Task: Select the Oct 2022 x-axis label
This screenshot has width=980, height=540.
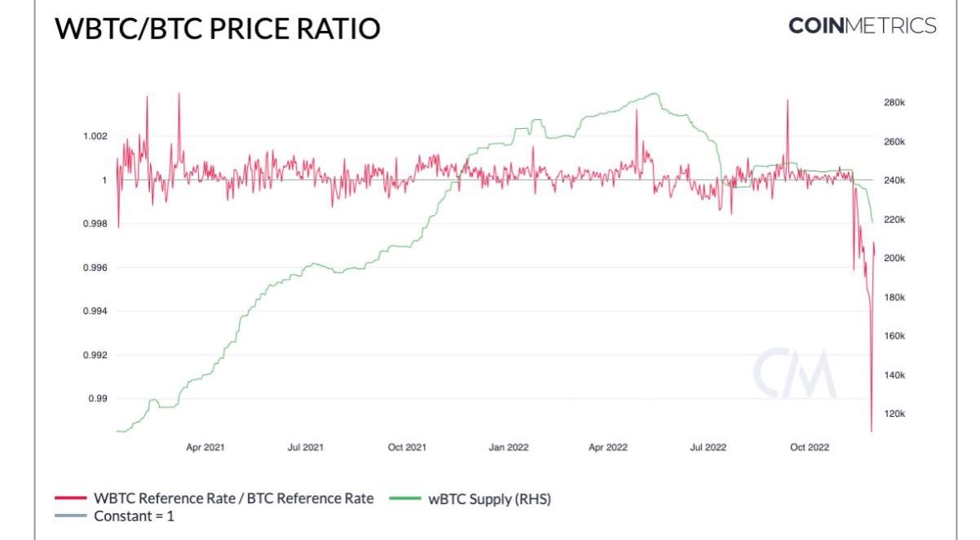Action: (x=809, y=447)
